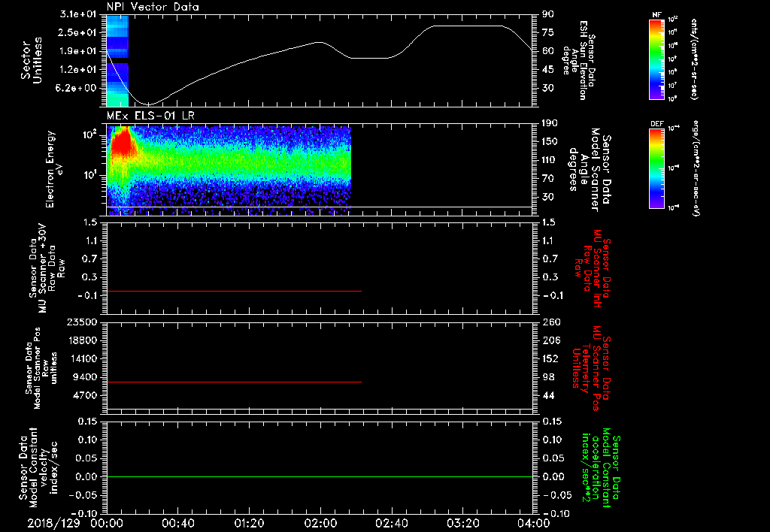
Task: Click the "03:20" time tick label
Action: (462, 523)
